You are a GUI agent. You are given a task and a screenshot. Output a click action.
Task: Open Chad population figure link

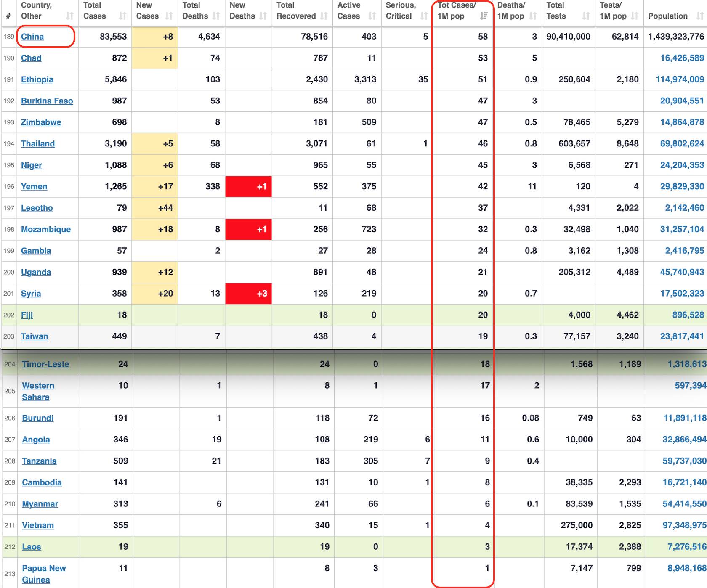pos(682,58)
